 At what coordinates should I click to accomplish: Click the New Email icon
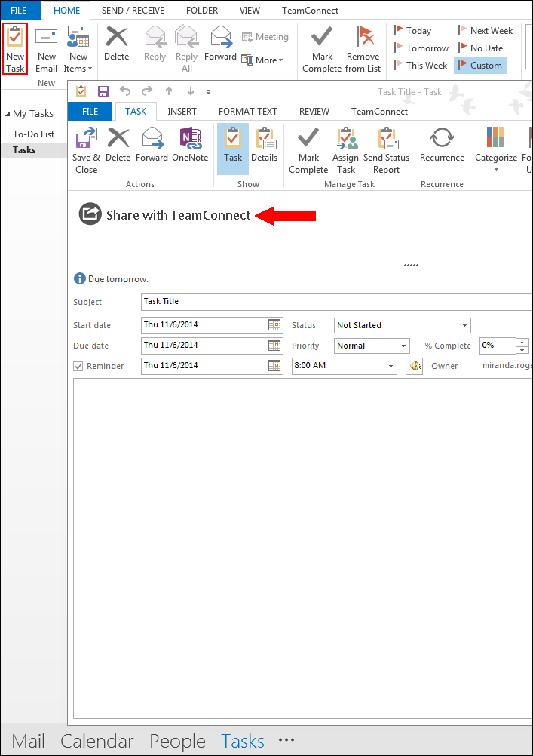(46, 49)
